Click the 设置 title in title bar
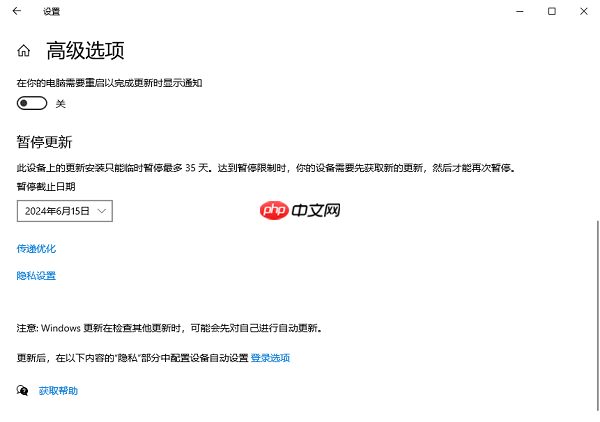This screenshot has width=600, height=422. pos(51,11)
